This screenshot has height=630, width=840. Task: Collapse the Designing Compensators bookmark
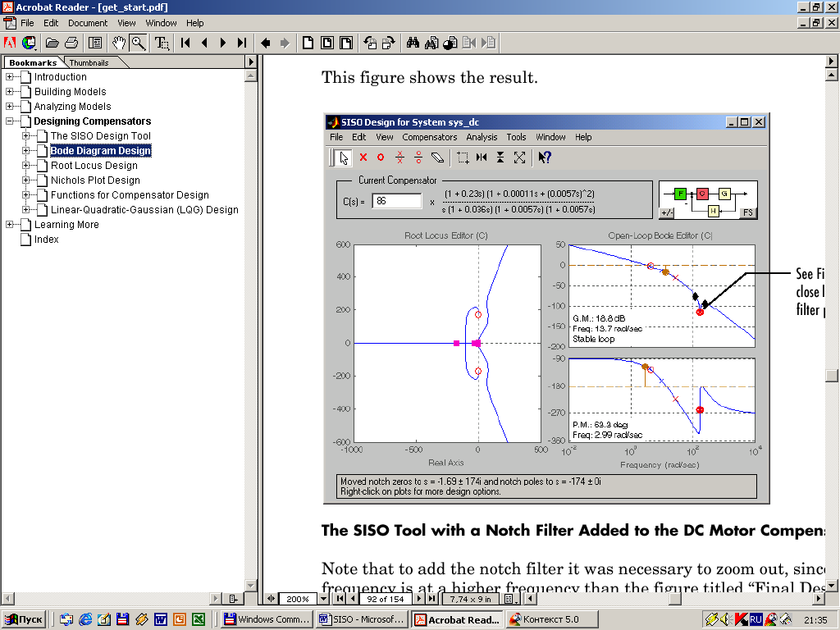tap(10, 121)
